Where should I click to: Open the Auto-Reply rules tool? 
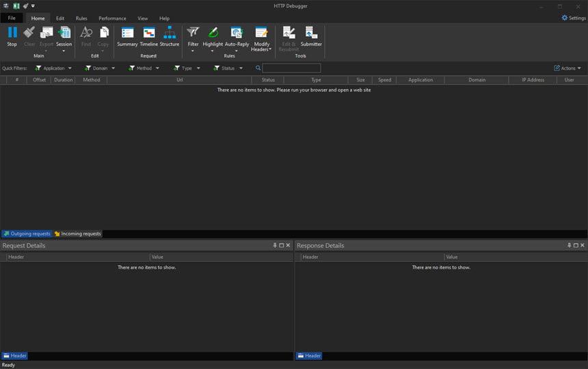(237, 38)
